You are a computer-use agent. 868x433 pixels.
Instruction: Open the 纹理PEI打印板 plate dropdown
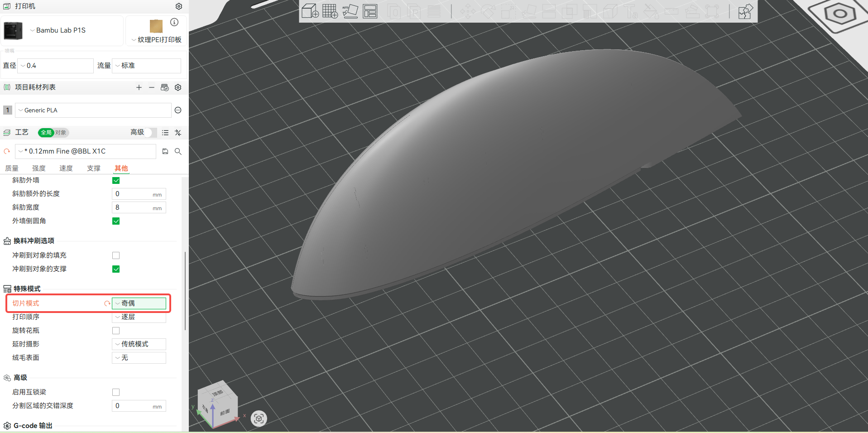tap(156, 40)
